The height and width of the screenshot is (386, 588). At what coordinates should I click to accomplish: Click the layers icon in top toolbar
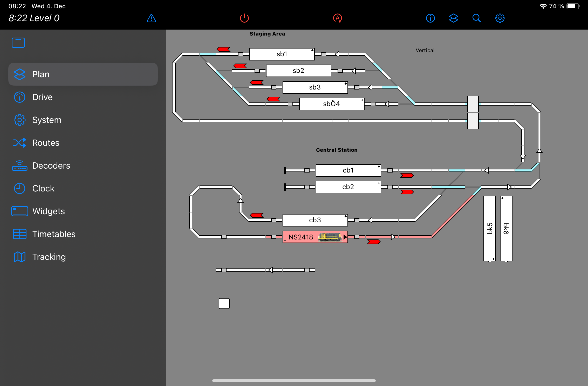pyautogui.click(x=453, y=18)
